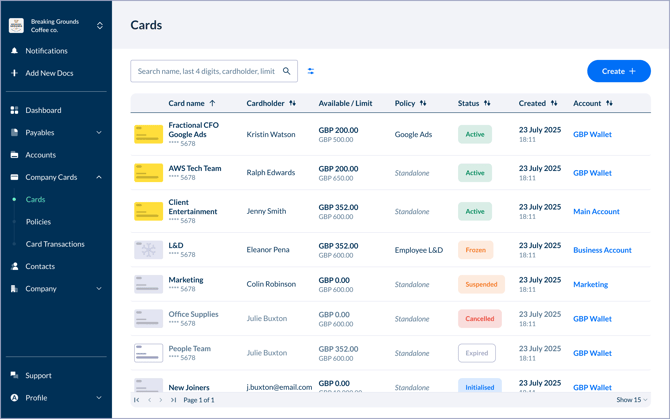
Task: Open the Show 15 rows dropdown
Action: click(632, 400)
